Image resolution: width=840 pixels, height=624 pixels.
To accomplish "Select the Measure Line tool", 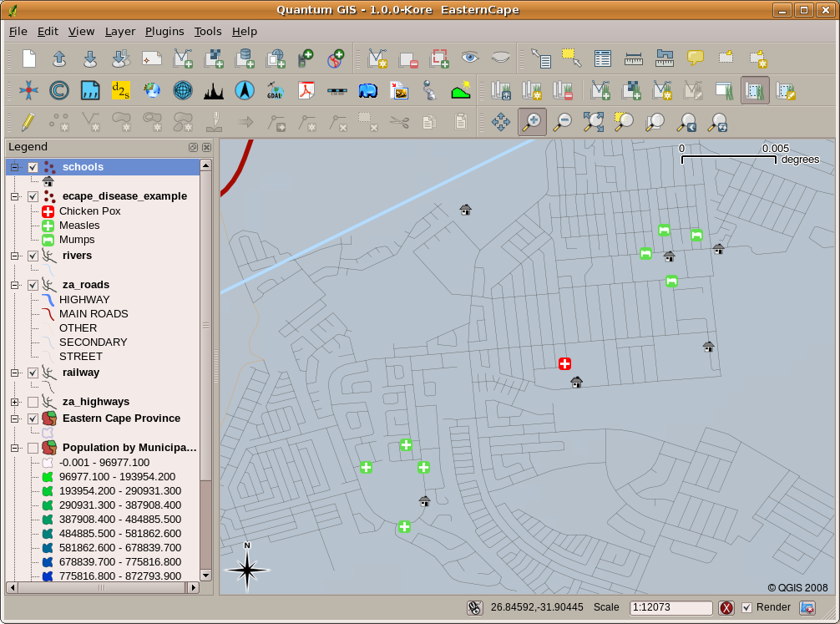I will tap(632, 58).
